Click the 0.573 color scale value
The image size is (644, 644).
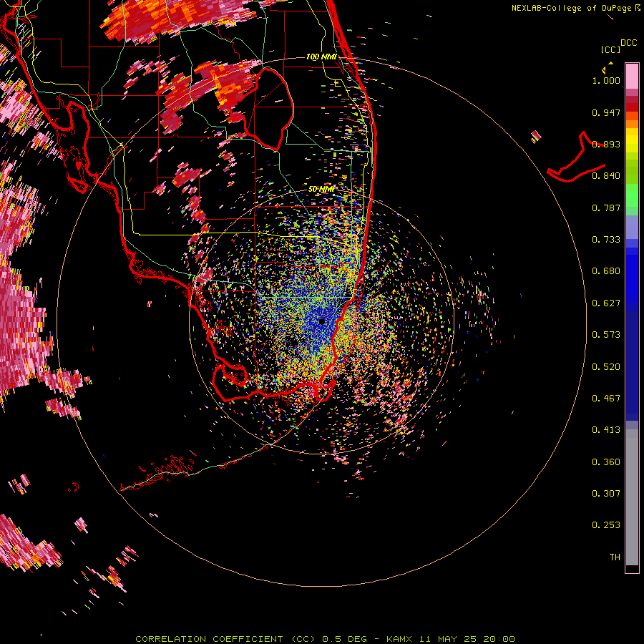click(x=606, y=335)
